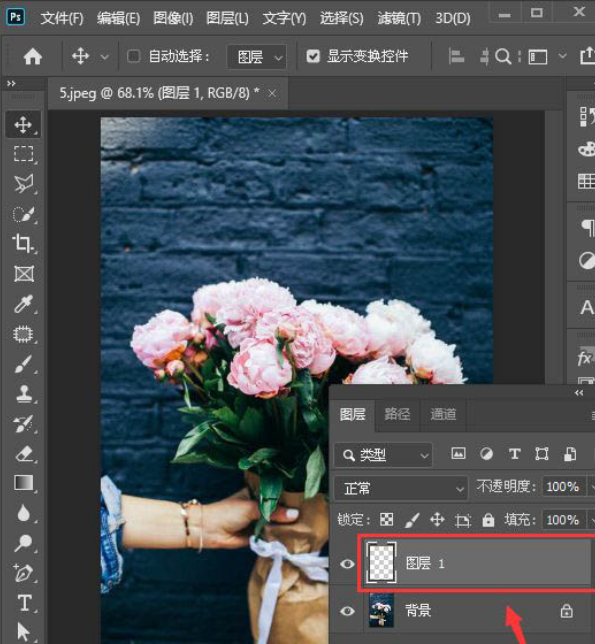
Task: Click the align left edges icon
Action: point(456,56)
